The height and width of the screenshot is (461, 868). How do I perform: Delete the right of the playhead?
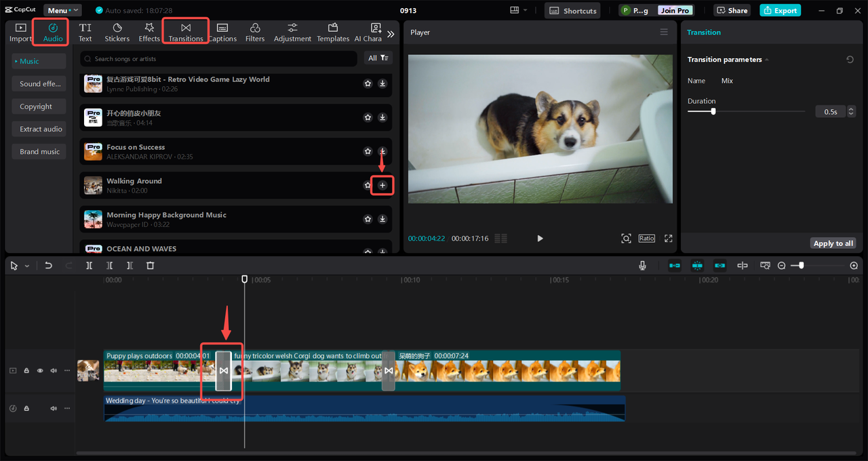130,266
